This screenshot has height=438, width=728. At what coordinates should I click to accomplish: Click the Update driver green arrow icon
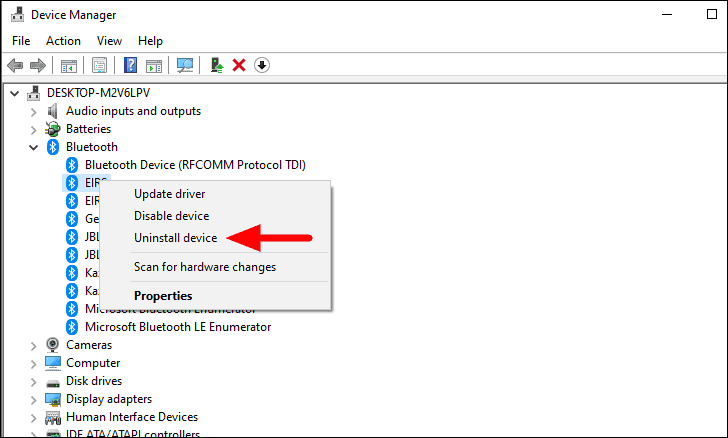pyautogui.click(x=217, y=65)
